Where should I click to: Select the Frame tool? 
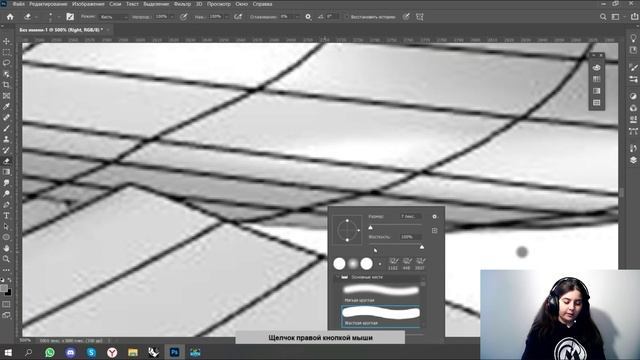(x=7, y=96)
